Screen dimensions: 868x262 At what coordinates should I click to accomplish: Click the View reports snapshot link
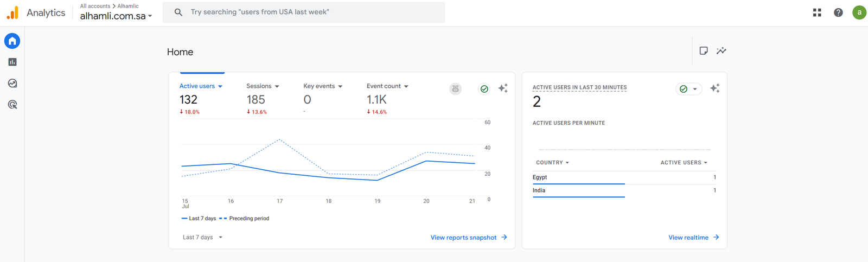(469, 238)
